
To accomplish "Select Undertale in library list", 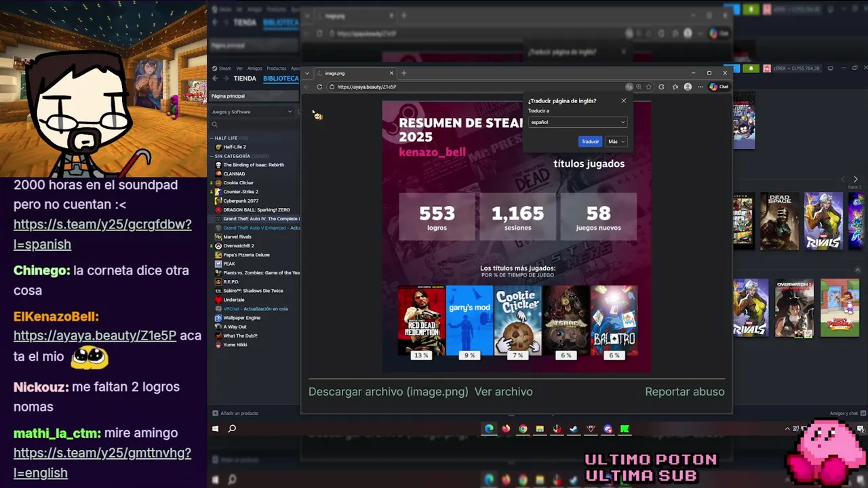I will tap(234, 300).
